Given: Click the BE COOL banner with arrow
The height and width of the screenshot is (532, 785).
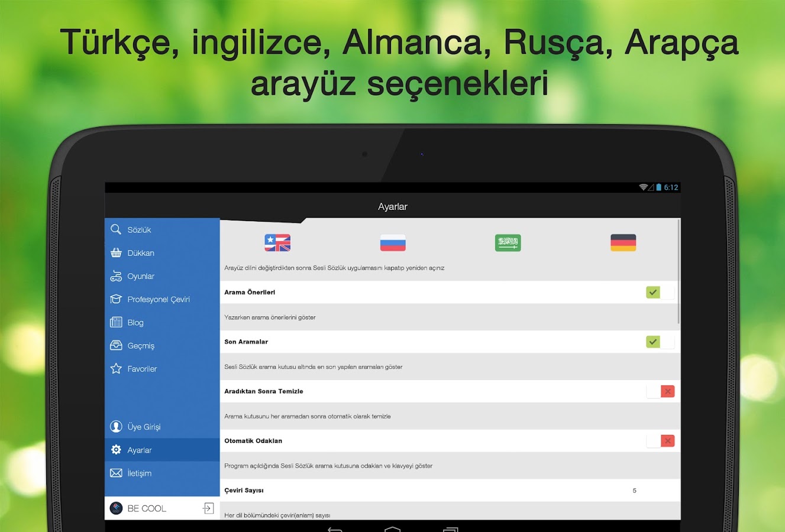Looking at the screenshot, I should (161, 508).
